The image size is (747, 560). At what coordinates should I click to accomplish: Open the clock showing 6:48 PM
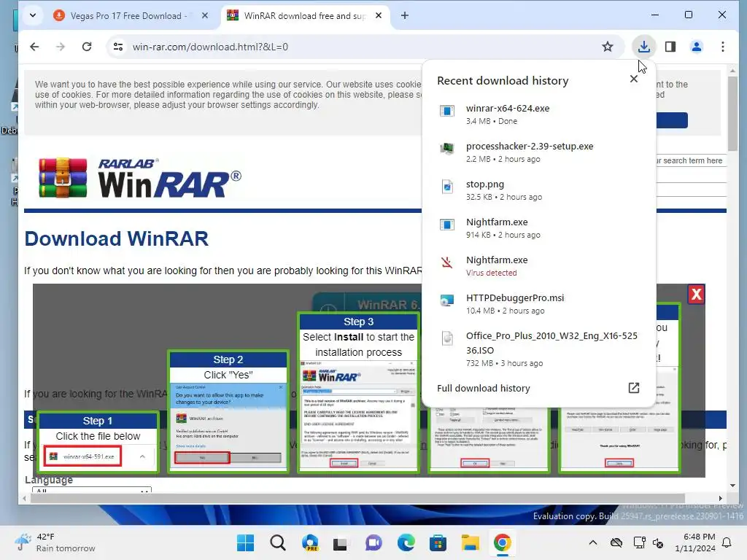[x=695, y=542]
